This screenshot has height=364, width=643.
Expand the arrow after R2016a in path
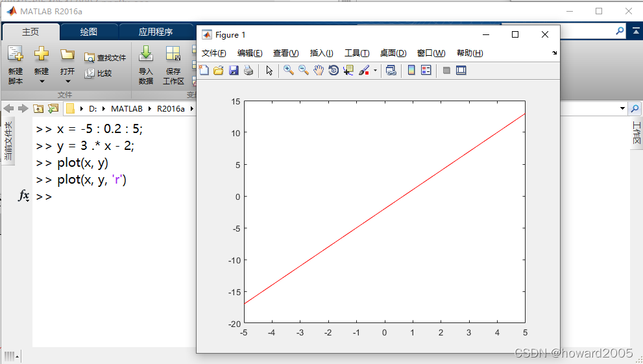click(x=191, y=108)
